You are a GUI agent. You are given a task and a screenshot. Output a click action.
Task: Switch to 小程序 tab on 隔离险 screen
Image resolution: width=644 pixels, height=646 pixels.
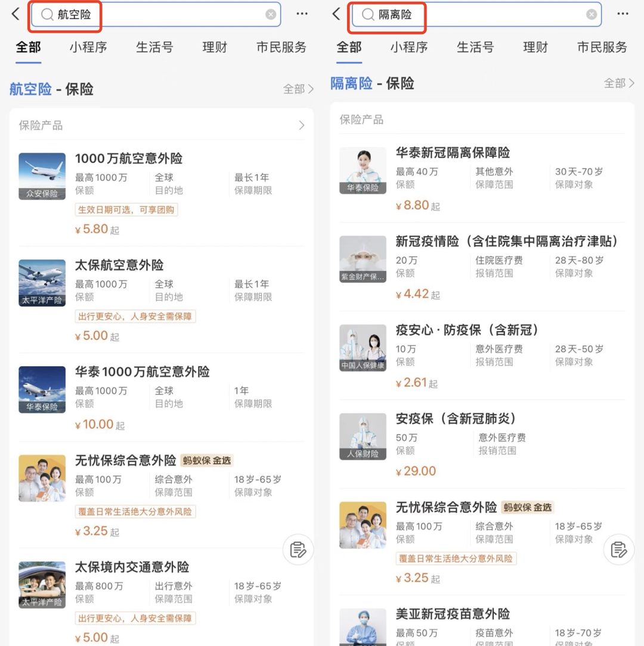click(409, 47)
